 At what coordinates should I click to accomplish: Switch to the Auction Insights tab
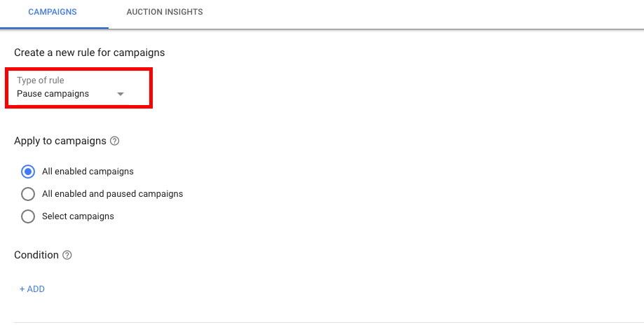[x=165, y=12]
